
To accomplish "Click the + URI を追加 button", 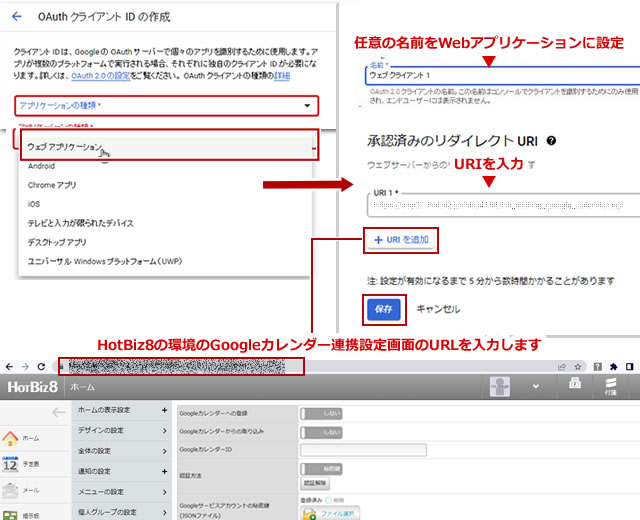I will 401,240.
